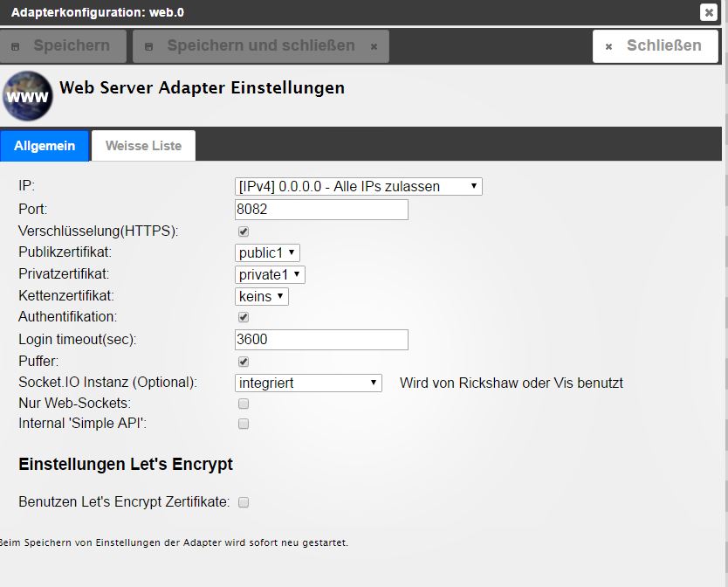Image resolution: width=728 pixels, height=587 pixels.
Task: Close dialog with the title bar X icon
Action: point(708,12)
